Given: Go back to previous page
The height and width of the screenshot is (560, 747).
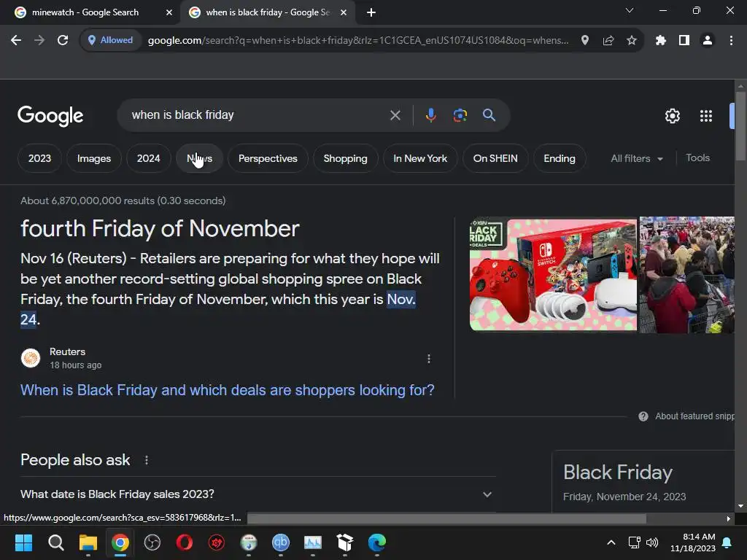Looking at the screenshot, I should tap(16, 41).
